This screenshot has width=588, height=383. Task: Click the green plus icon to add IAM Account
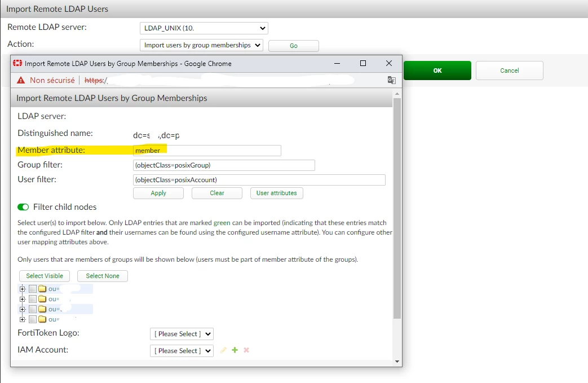click(x=235, y=350)
